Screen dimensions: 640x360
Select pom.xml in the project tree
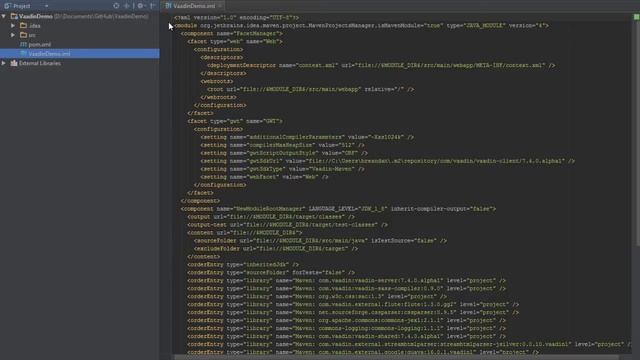click(40, 44)
